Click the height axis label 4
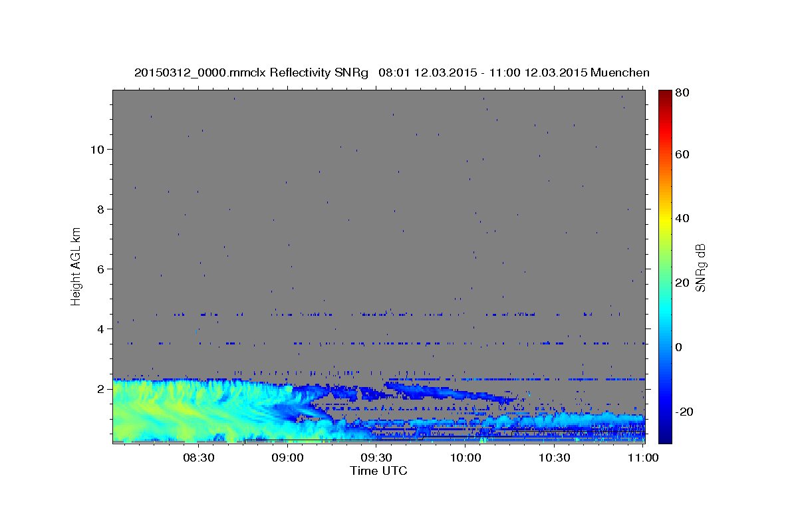798x532 pixels. (99, 329)
